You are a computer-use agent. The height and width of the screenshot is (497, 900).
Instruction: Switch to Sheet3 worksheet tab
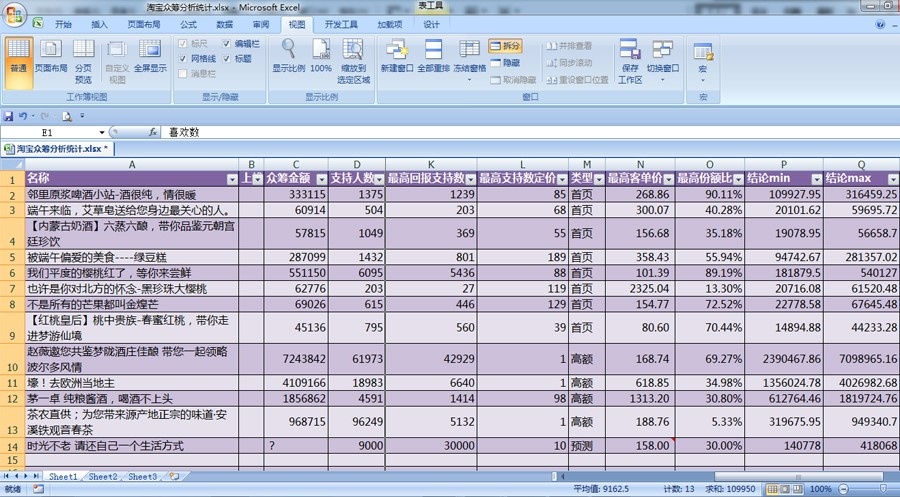(142, 476)
